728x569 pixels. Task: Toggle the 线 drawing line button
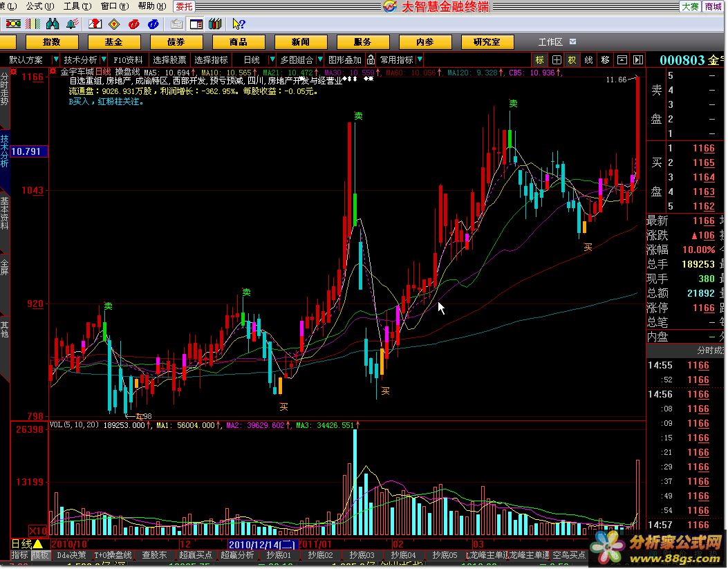(589, 60)
